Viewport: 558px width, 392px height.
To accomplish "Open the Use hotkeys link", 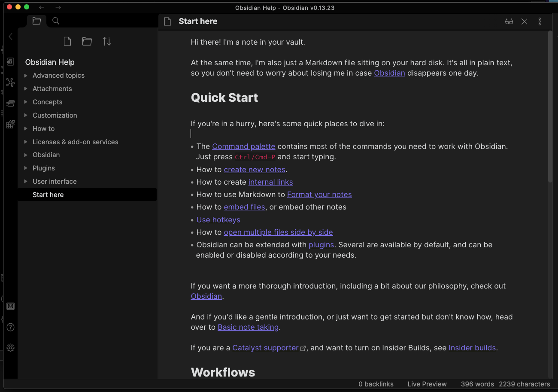I will coord(218,220).
